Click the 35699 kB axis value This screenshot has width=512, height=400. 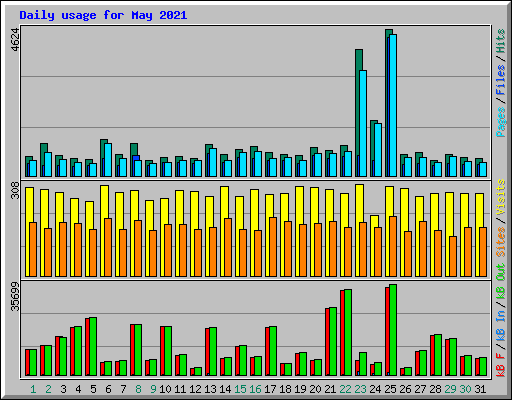(x=15, y=296)
